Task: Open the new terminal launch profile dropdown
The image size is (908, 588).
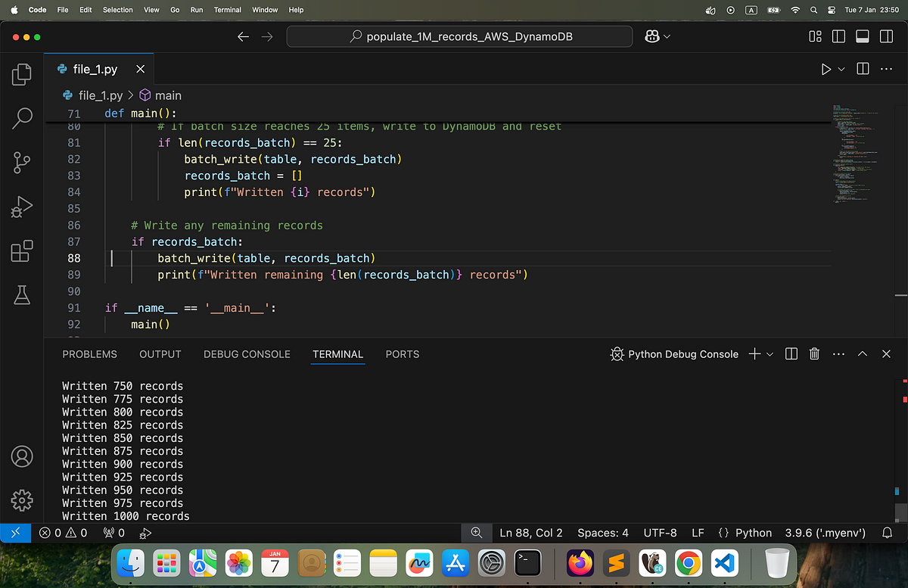Action: coord(770,354)
